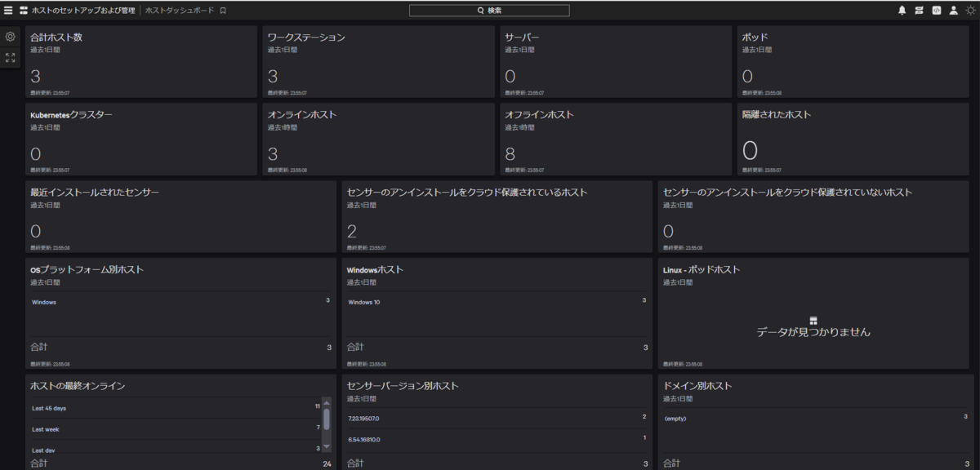The height and width of the screenshot is (470, 980).
Task: Click the オフラインホスト count 8
Action: pos(510,154)
